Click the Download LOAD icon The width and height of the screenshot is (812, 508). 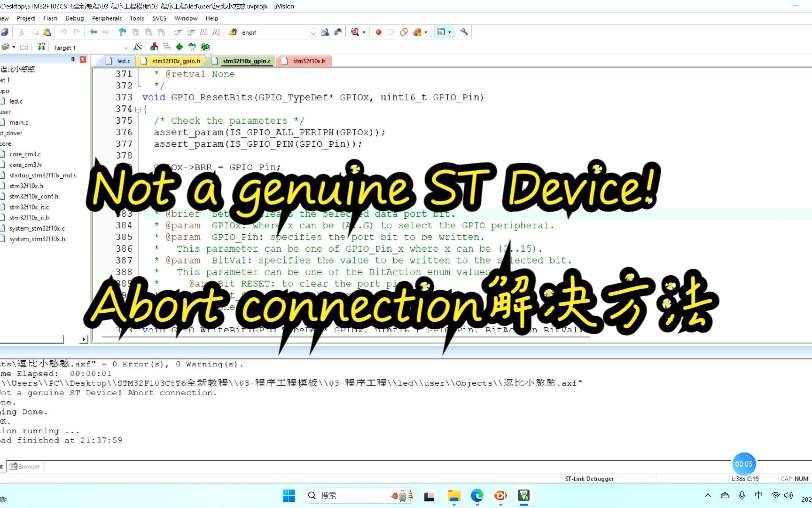point(41,47)
